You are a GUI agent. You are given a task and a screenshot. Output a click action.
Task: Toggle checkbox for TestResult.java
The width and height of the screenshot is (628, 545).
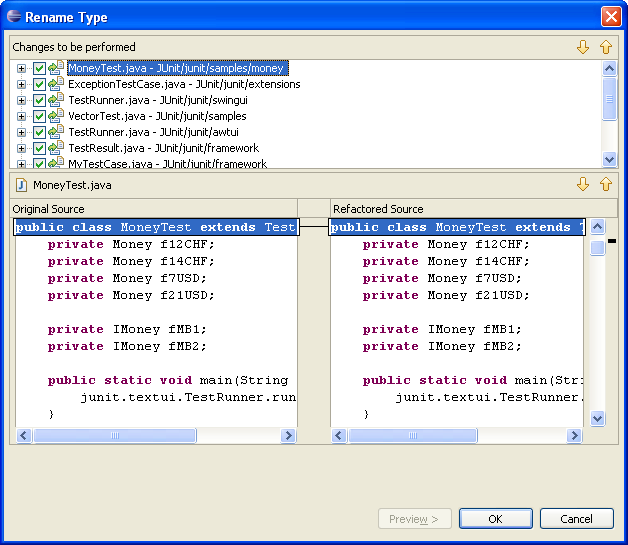39,148
